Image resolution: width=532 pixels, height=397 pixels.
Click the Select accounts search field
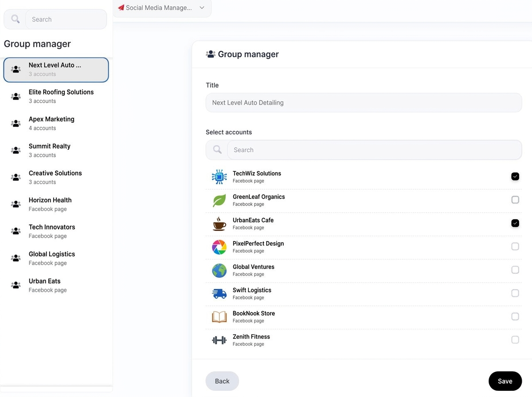(374, 150)
